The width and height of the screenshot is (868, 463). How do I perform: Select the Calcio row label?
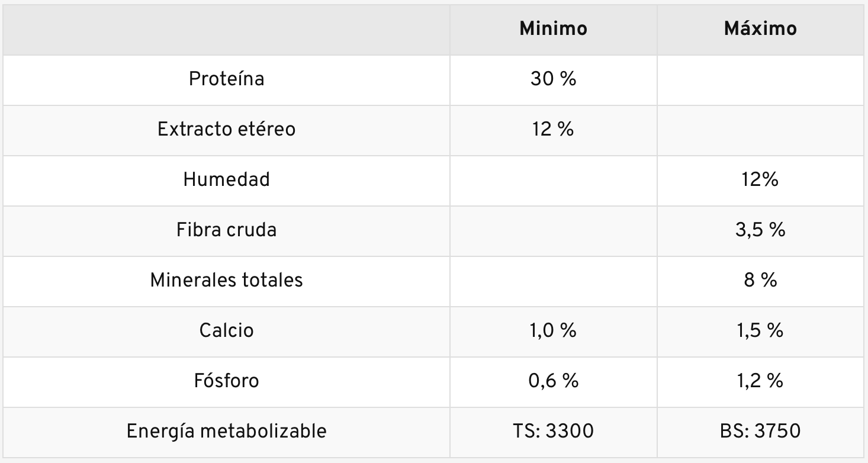pyautogui.click(x=226, y=330)
